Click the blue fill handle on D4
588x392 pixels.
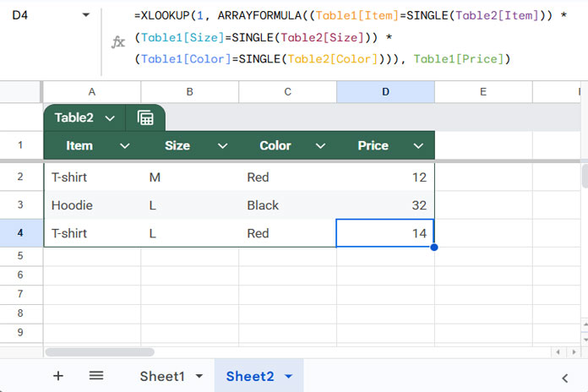click(434, 248)
